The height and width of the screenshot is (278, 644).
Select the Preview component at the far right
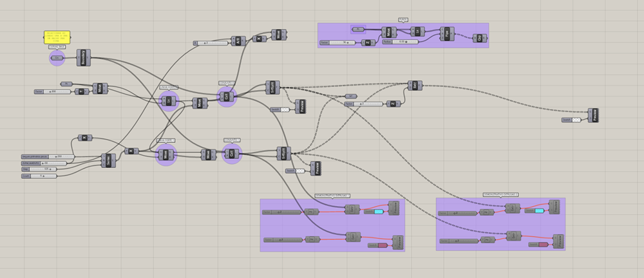click(x=592, y=115)
